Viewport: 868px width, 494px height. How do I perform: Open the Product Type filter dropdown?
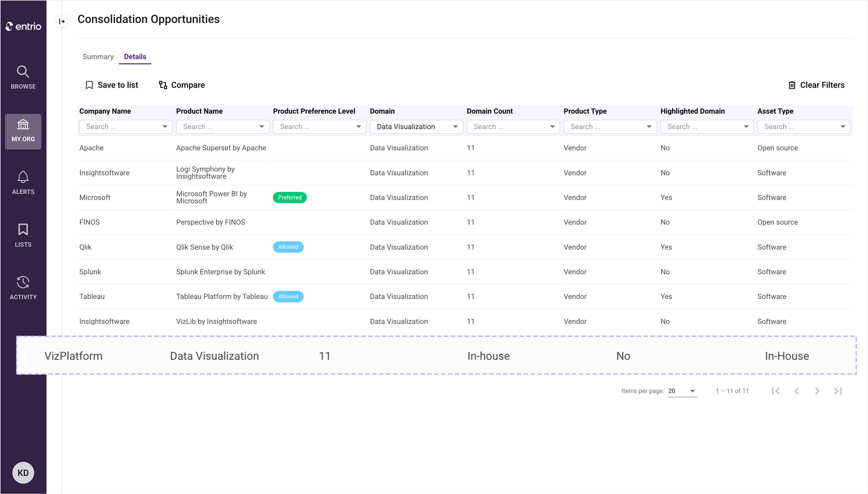tap(610, 127)
